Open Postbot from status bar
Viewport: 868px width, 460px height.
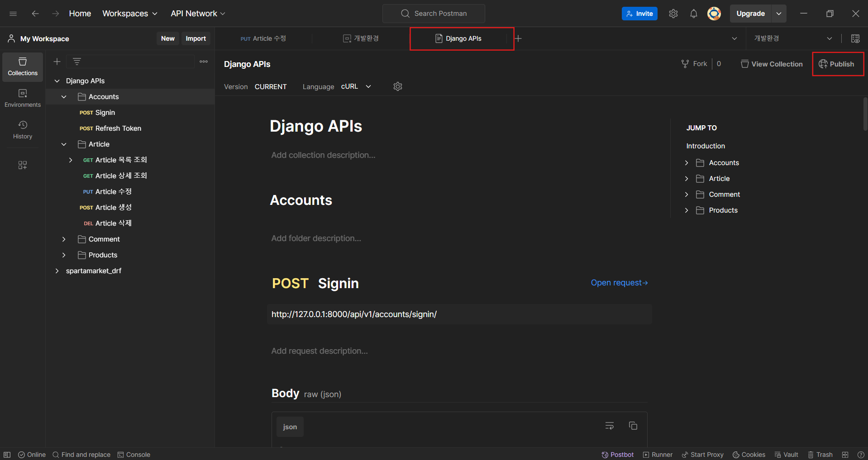(x=617, y=455)
